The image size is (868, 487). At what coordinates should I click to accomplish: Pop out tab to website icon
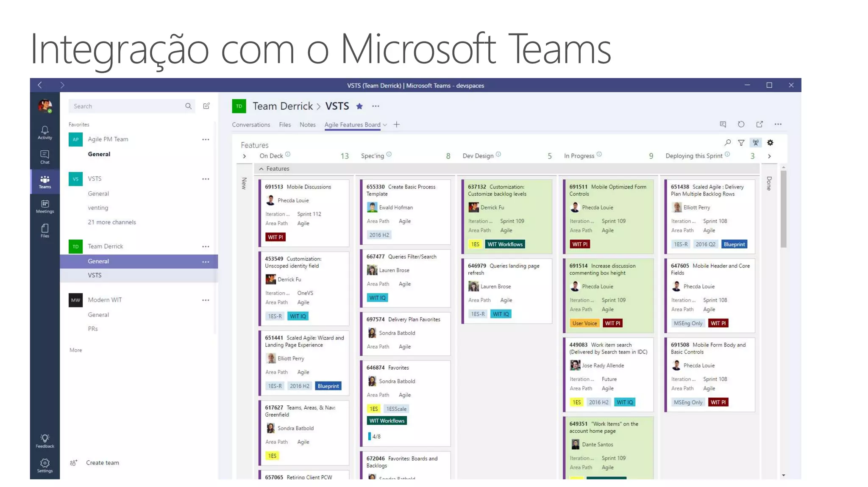(759, 124)
